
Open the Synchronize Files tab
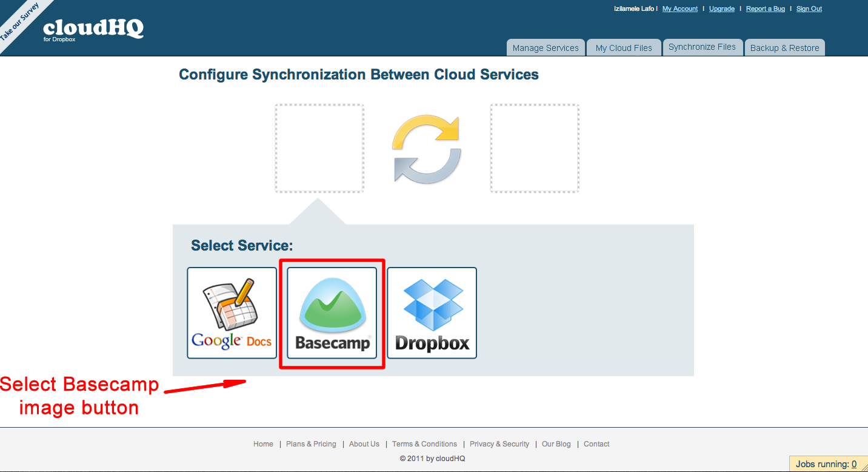pyautogui.click(x=702, y=47)
